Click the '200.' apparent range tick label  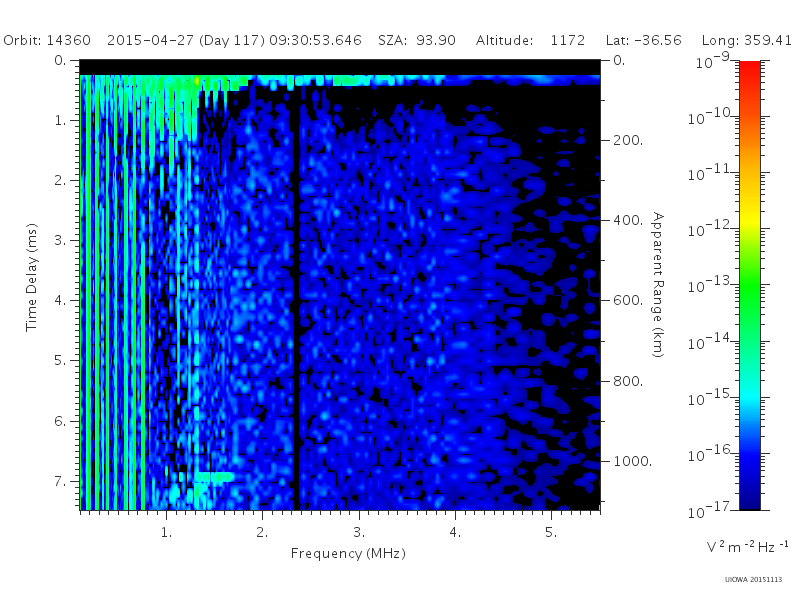click(x=628, y=140)
